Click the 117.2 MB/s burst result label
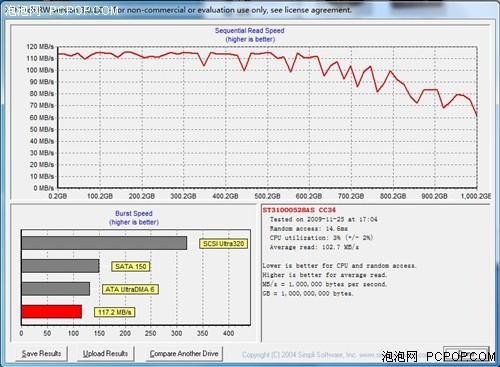 (114, 312)
